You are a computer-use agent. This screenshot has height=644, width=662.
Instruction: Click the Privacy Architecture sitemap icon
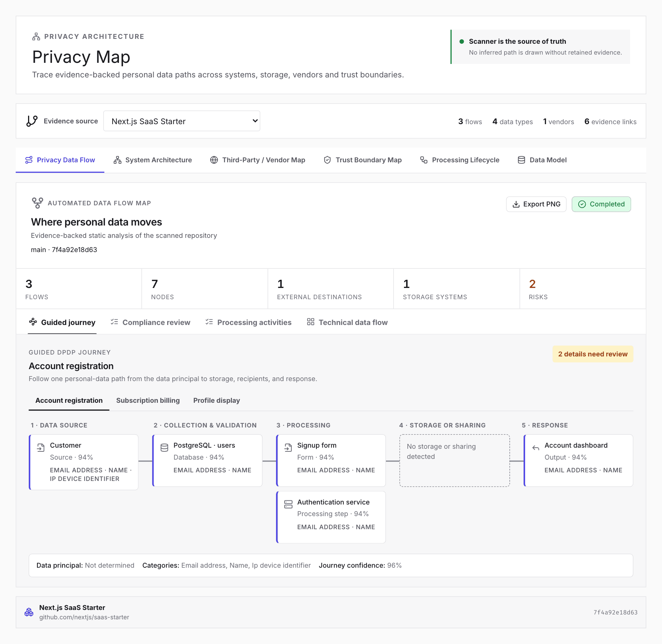click(x=36, y=37)
